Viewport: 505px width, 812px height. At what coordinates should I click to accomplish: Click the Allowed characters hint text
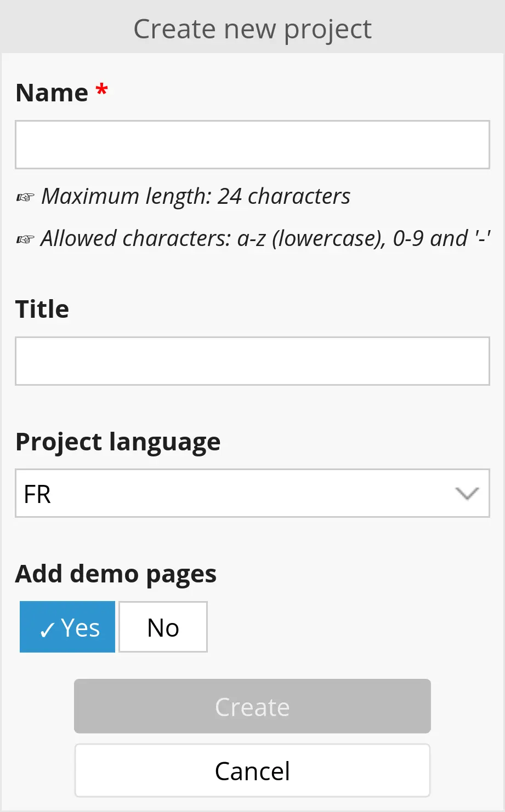(265, 238)
